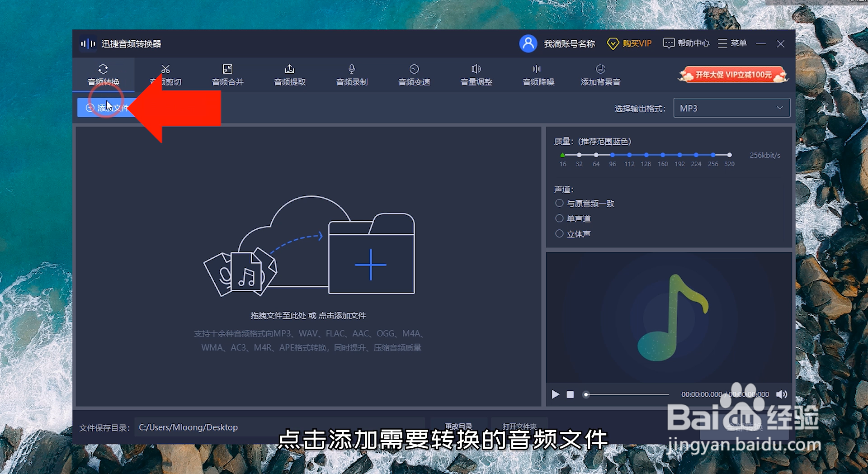868x474 pixels.
Task: Open 帮助中心 help center
Action: [x=686, y=43]
